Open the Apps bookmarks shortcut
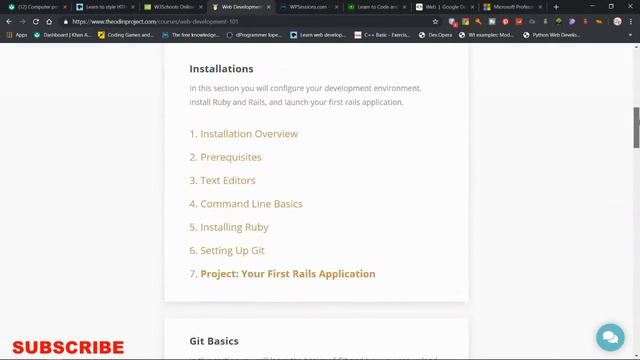 coord(17,35)
